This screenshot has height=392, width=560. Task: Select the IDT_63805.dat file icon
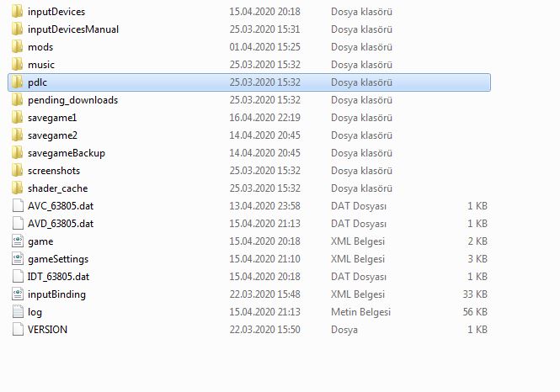pos(18,277)
